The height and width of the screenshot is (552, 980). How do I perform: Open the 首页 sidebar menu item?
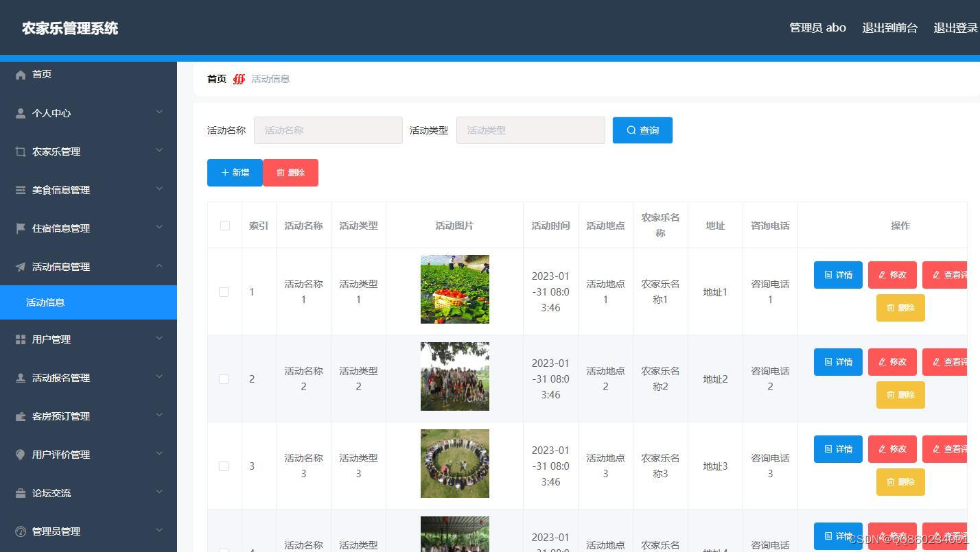pyautogui.click(x=89, y=74)
